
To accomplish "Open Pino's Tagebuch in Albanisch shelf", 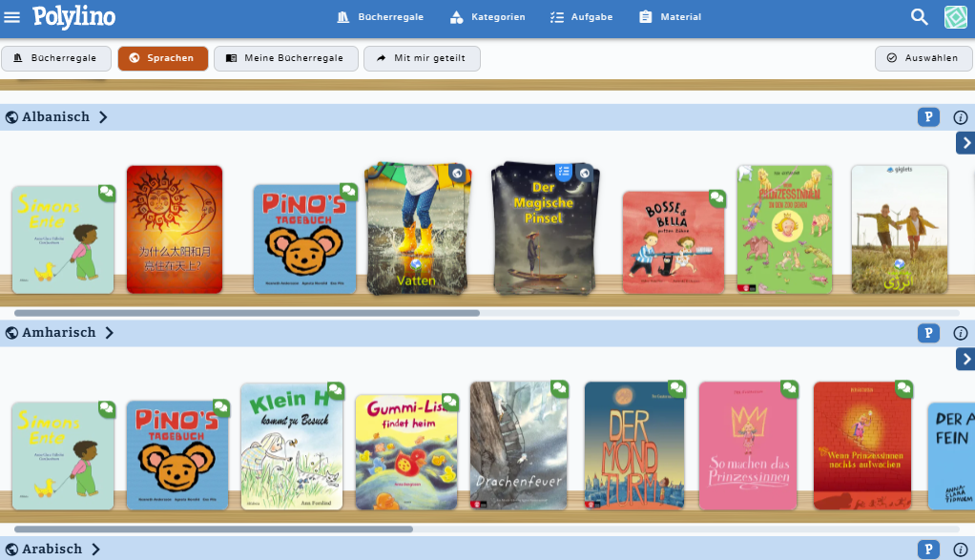I will pyautogui.click(x=304, y=239).
